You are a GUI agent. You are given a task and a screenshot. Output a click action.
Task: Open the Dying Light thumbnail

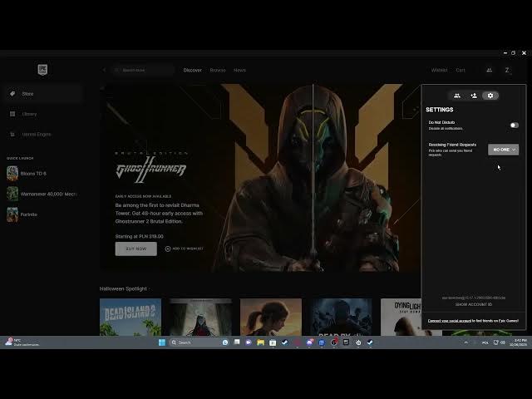click(x=401, y=317)
